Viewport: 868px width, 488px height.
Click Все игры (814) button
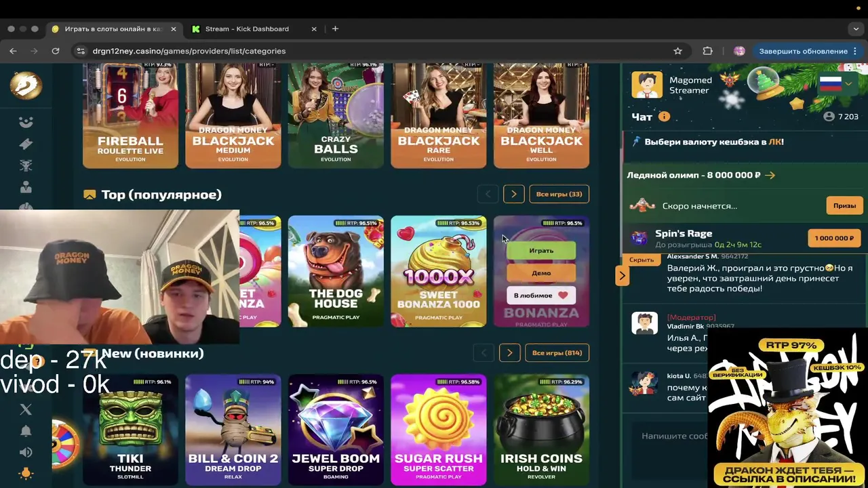(x=557, y=352)
